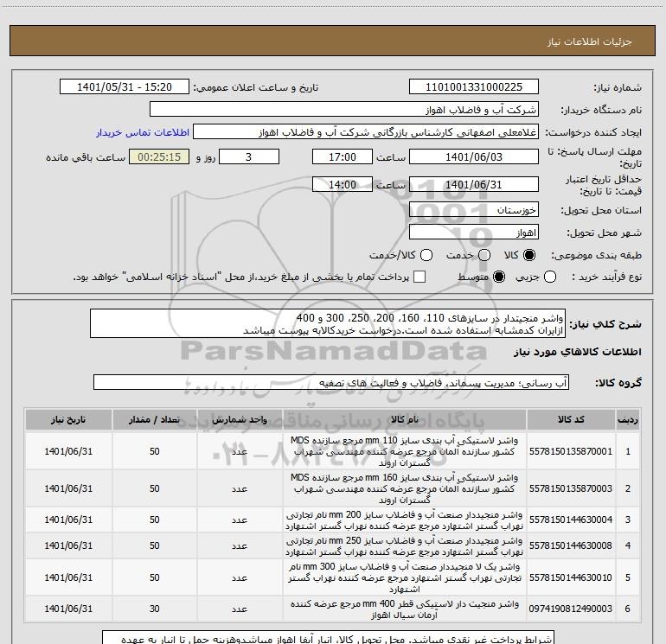
Task: Click announcement date field 1401/05/31 - 15:20
Action: [x=125, y=87]
